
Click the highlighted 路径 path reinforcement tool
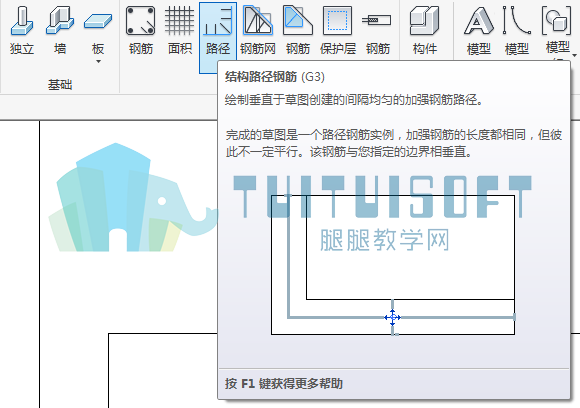click(x=218, y=37)
